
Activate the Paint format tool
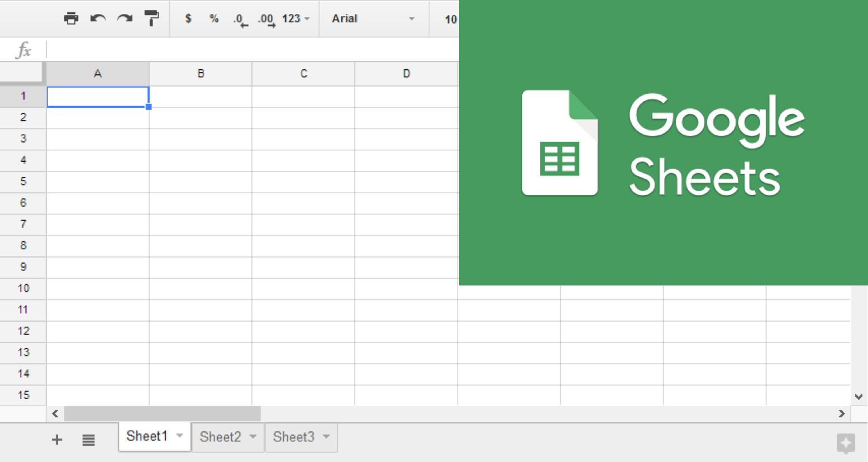tap(151, 18)
